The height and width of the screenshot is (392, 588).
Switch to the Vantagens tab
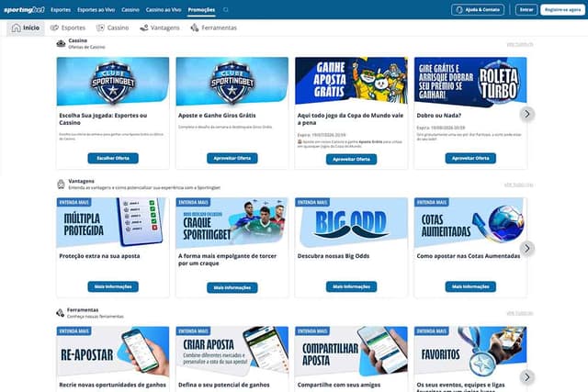[159, 28]
